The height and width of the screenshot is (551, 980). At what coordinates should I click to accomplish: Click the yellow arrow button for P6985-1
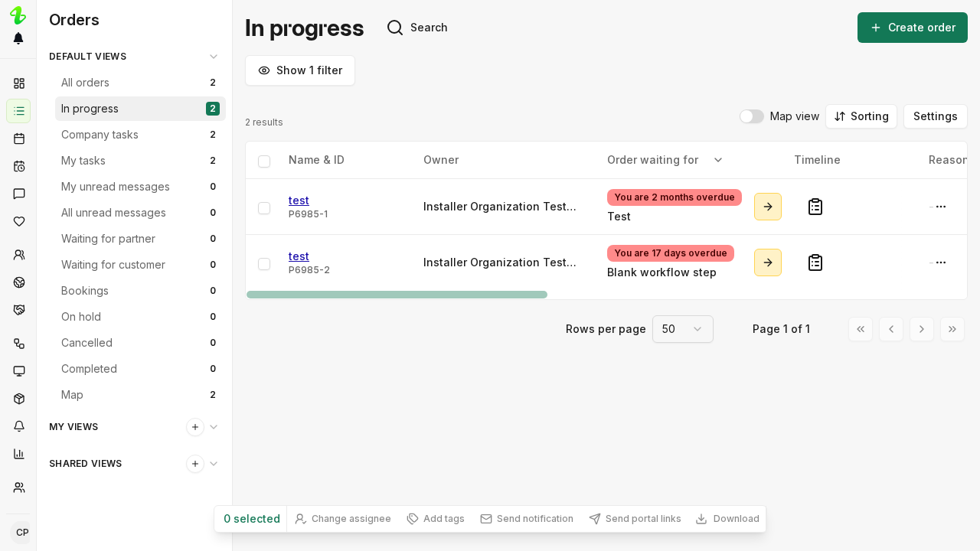(x=768, y=207)
